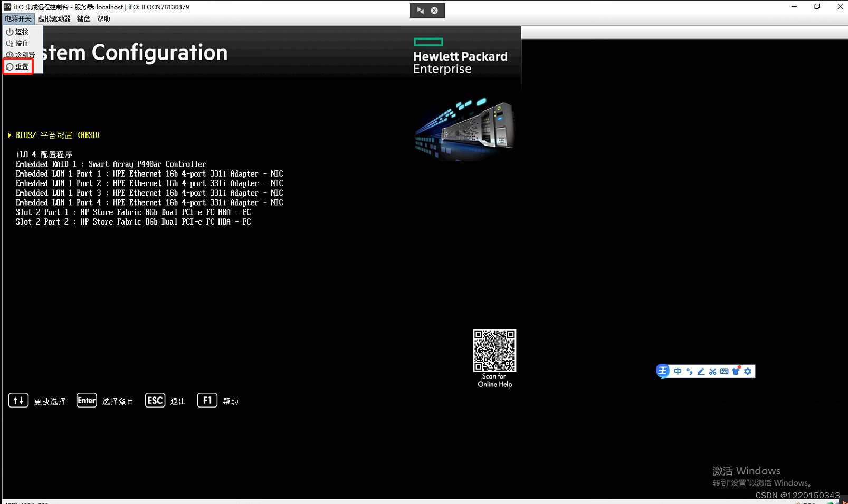
Task: Open the IME settings gear icon
Action: 748,372
